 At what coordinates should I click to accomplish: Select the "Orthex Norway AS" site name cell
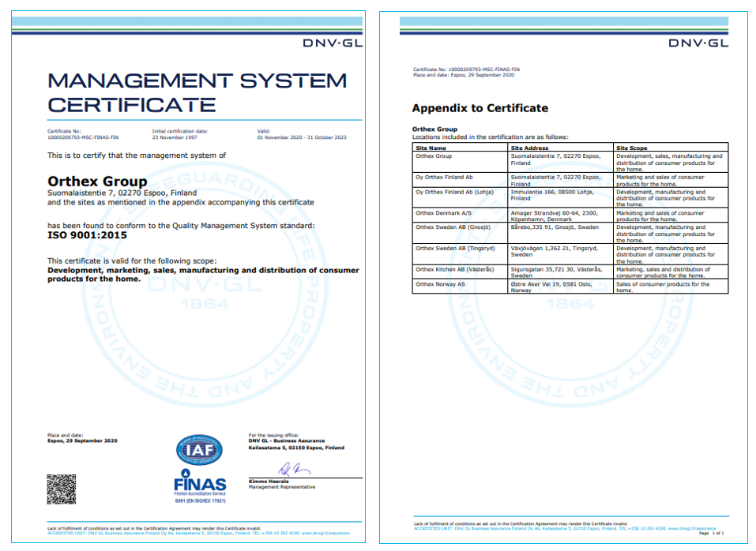pyautogui.click(x=460, y=286)
